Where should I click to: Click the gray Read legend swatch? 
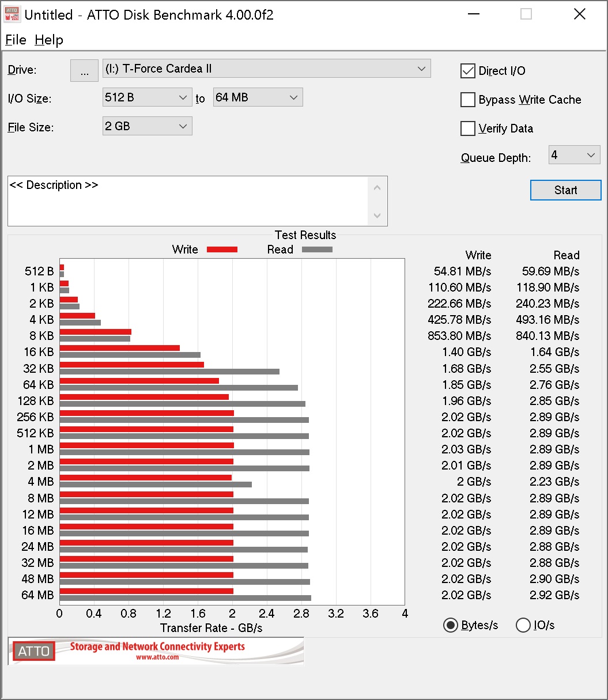317,249
